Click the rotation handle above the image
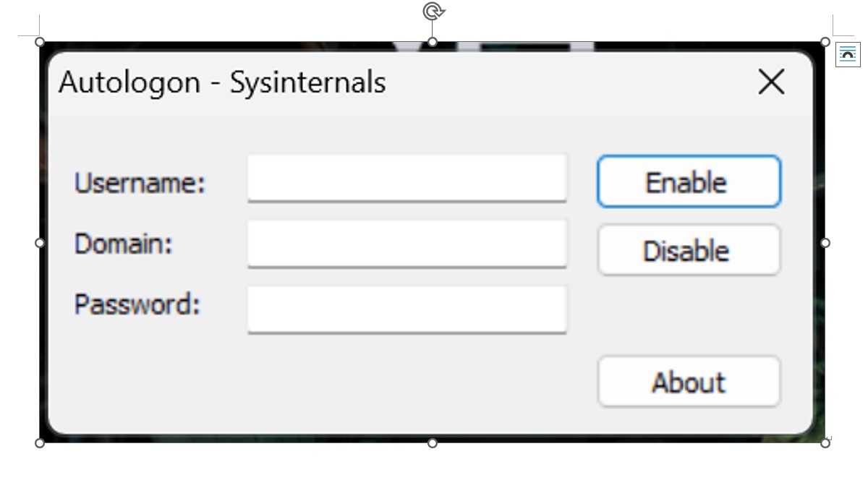This screenshot has height=488, width=868. (433, 11)
